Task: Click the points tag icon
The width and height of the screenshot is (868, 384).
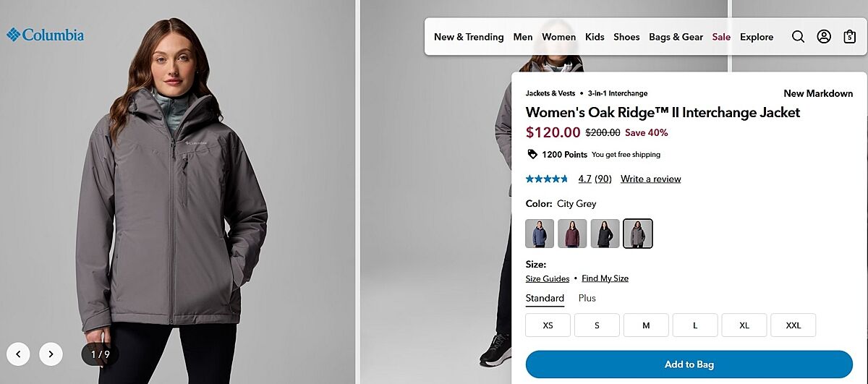Action: tap(532, 154)
